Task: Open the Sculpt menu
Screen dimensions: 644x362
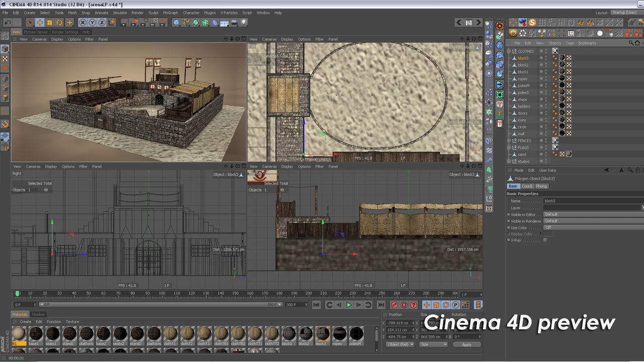Action: tap(153, 13)
